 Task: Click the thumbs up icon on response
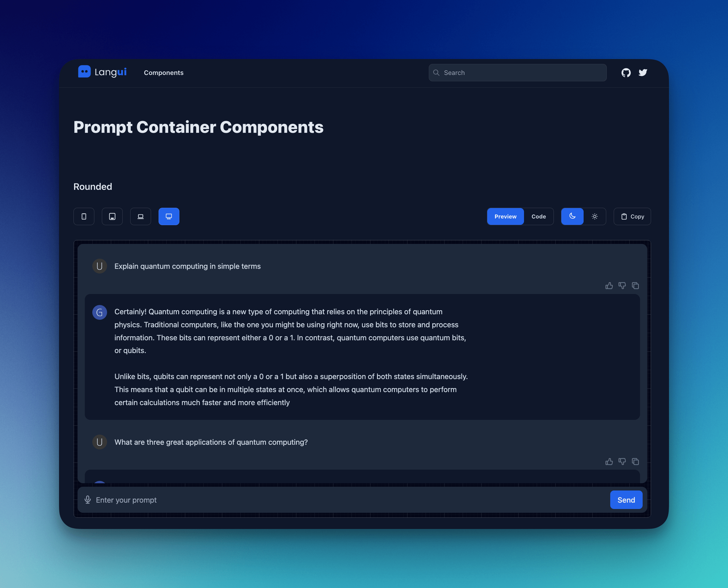pos(609,286)
